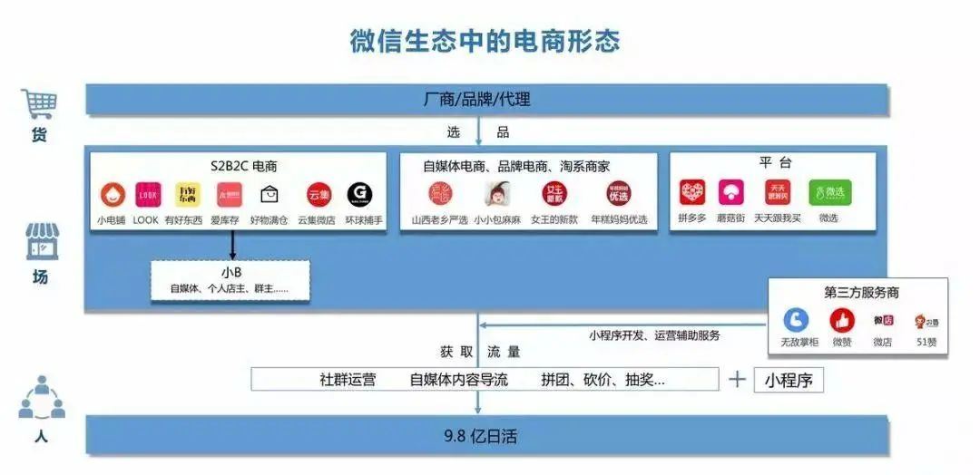Click the 小程序 box
Image resolution: width=980 pixels, height=475 pixels.
[789, 380]
